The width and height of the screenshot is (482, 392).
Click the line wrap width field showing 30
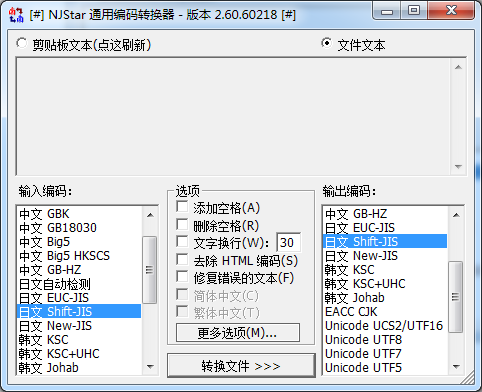point(289,242)
